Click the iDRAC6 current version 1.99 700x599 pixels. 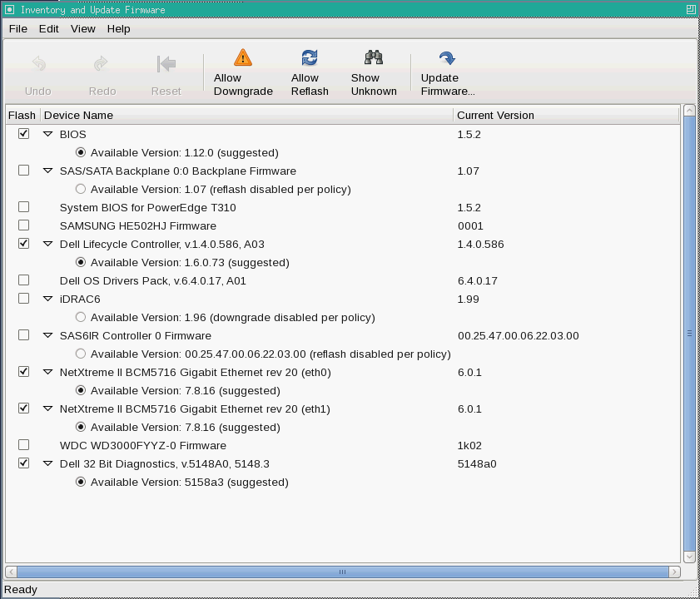tap(468, 299)
